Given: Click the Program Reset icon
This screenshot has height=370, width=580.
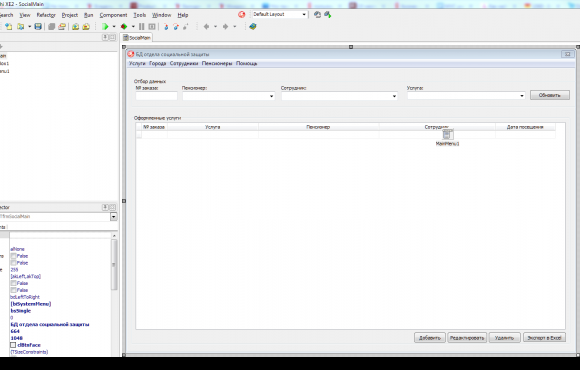Looking at the screenshot, I should [x=152, y=27].
